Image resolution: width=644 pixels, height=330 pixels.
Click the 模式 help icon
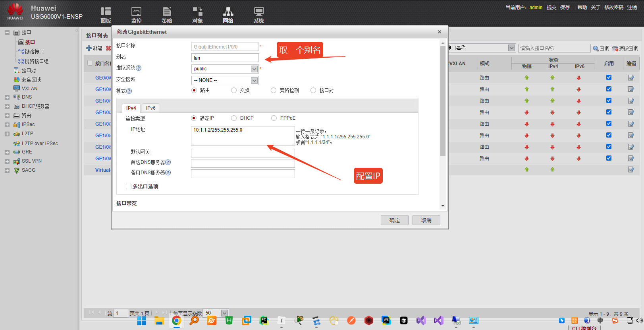tap(129, 91)
